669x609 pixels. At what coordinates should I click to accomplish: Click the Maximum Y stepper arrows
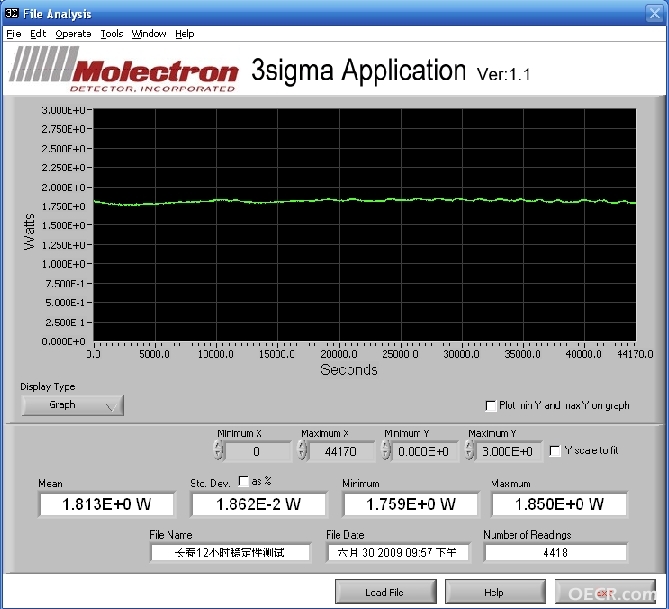coord(469,450)
